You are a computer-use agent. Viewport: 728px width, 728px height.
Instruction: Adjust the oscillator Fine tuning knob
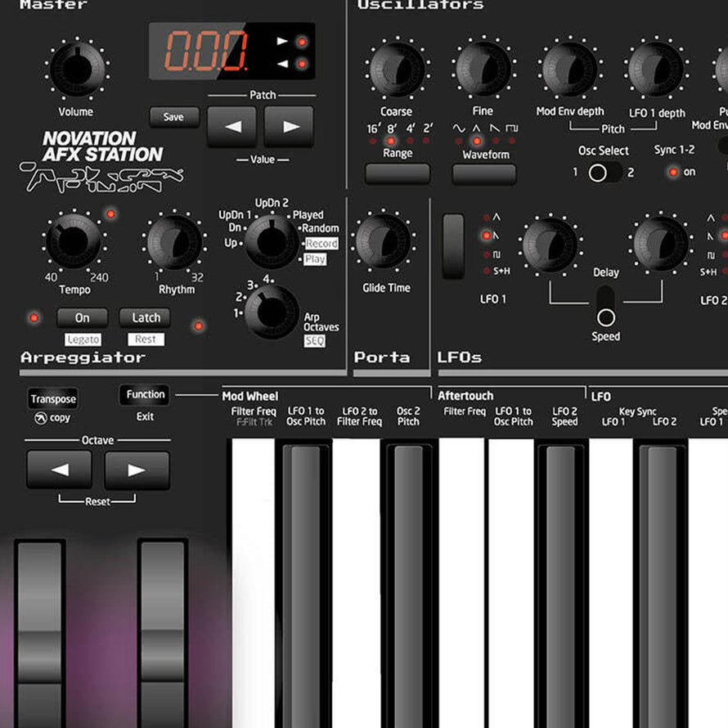pyautogui.click(x=483, y=68)
